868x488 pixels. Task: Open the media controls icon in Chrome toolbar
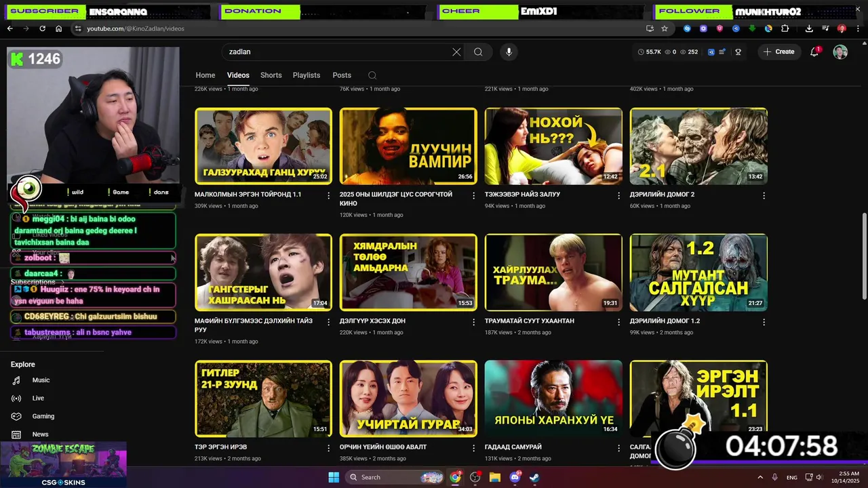(x=825, y=28)
